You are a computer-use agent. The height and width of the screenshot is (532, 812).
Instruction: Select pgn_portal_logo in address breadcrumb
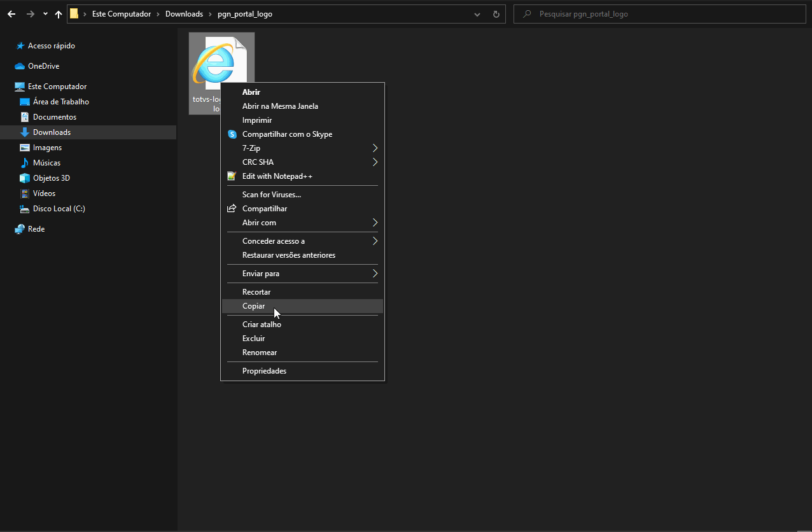[245, 14]
